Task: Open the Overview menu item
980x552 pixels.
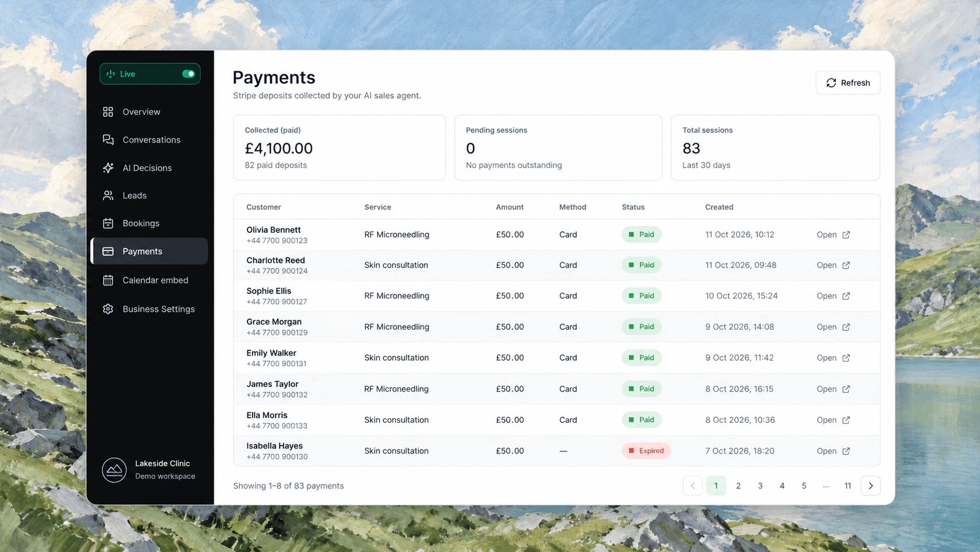Action: click(149, 111)
